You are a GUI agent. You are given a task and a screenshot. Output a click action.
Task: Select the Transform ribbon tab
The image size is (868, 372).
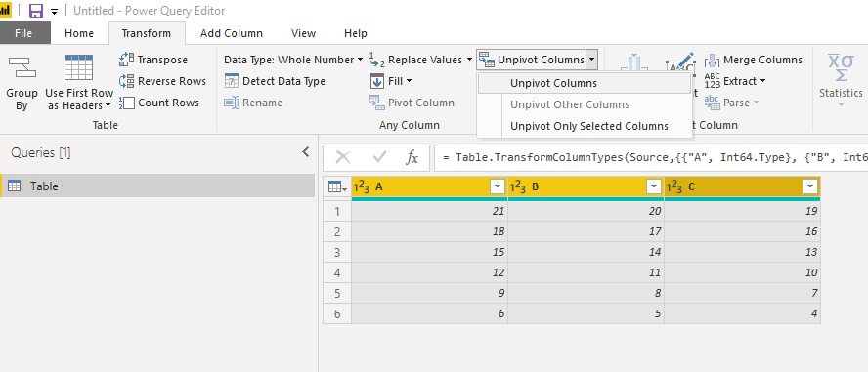(147, 33)
